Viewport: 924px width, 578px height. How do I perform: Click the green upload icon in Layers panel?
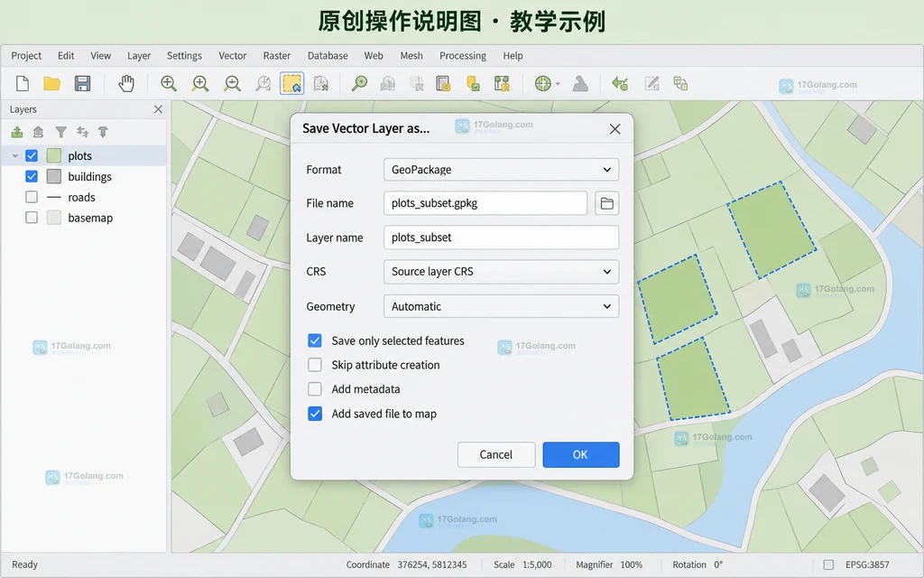click(17, 132)
